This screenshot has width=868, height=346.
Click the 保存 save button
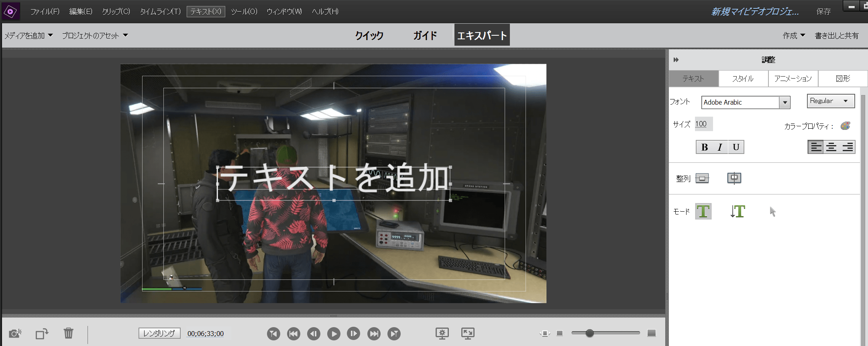click(x=823, y=12)
